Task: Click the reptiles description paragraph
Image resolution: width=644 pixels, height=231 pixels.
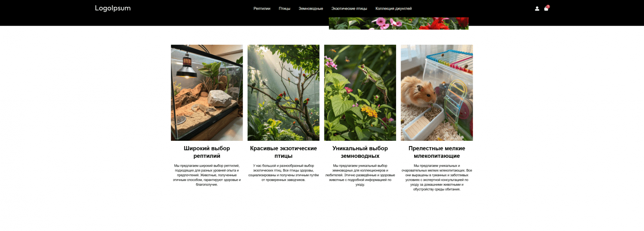Action: [x=207, y=175]
